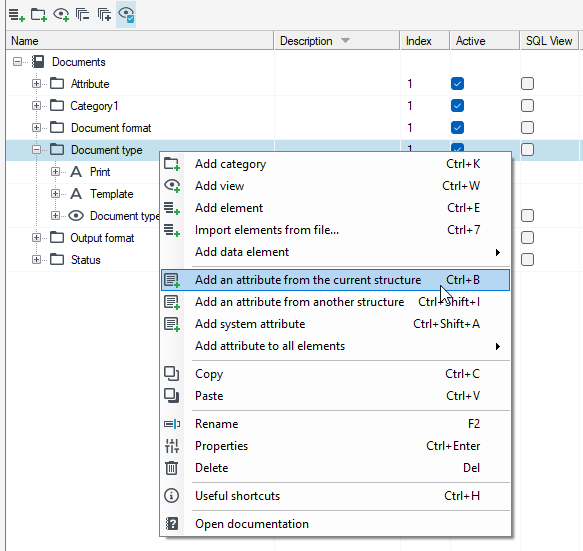Click the eye icon of Document type view
This screenshot has height=551, width=583.
click(x=76, y=216)
